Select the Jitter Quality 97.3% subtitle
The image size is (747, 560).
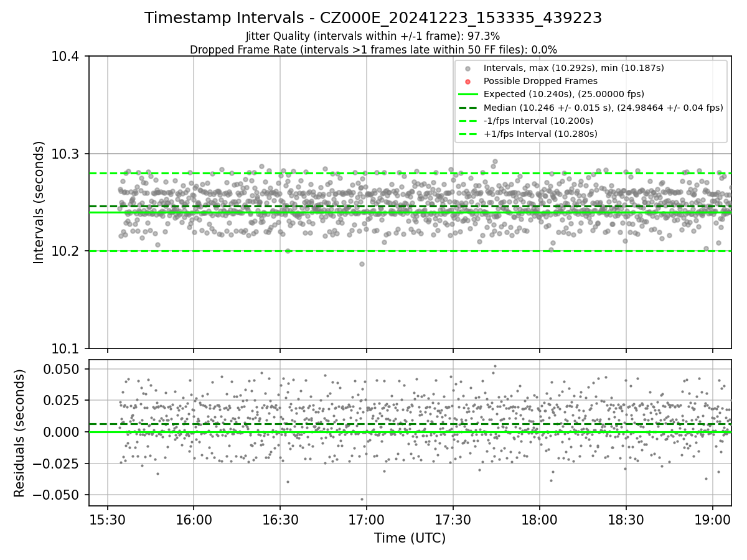click(x=373, y=37)
